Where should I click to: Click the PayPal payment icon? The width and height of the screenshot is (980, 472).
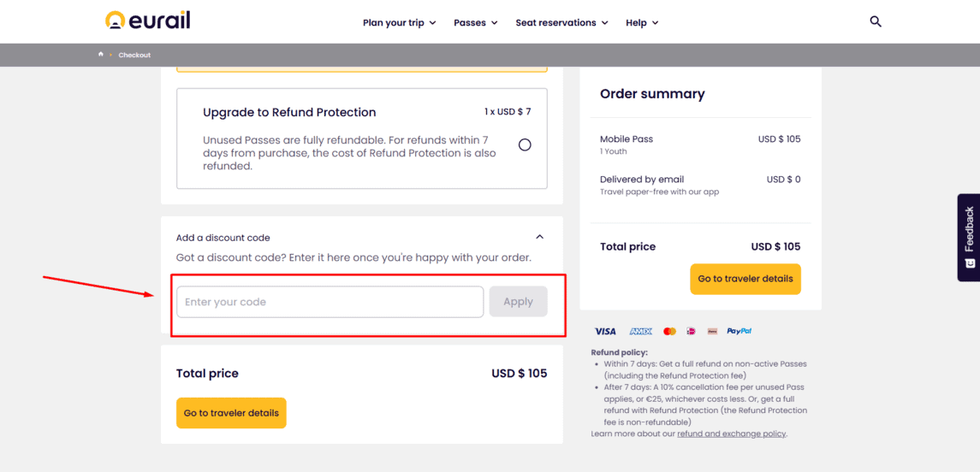coord(739,331)
